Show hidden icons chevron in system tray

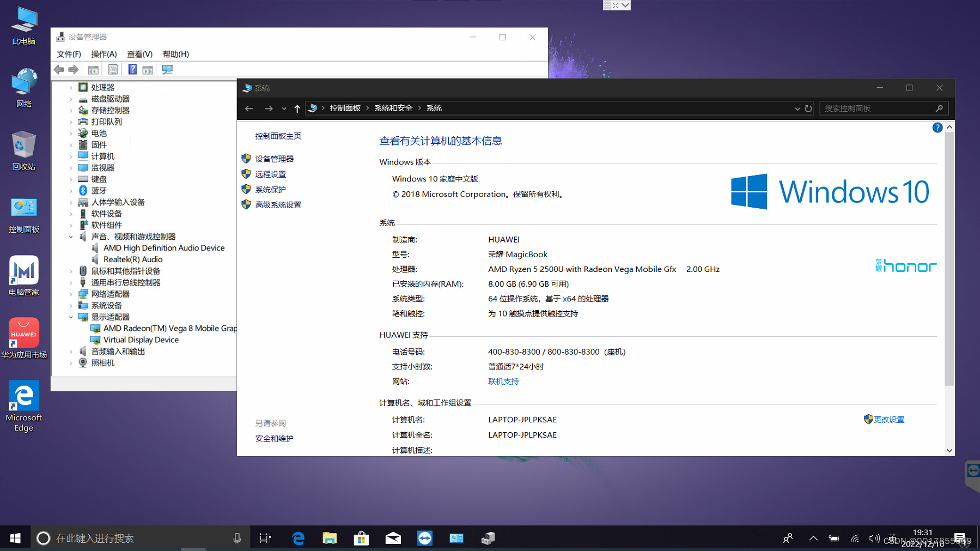click(x=813, y=538)
